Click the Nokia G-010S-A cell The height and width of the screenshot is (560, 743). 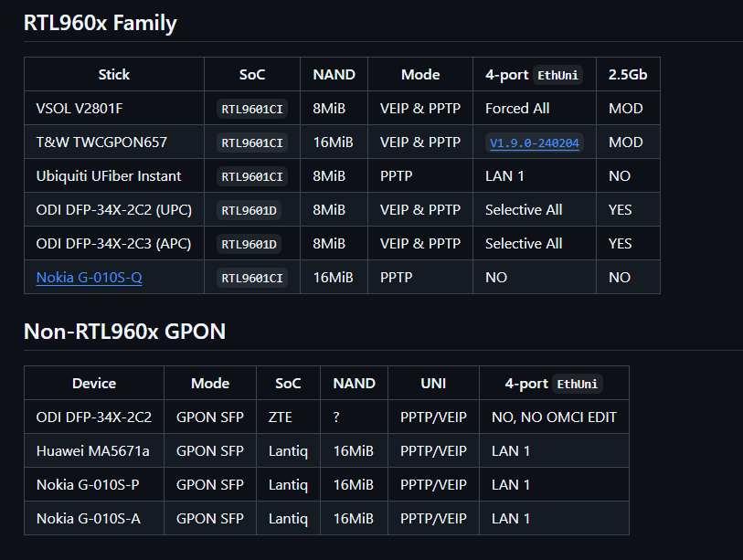94,518
